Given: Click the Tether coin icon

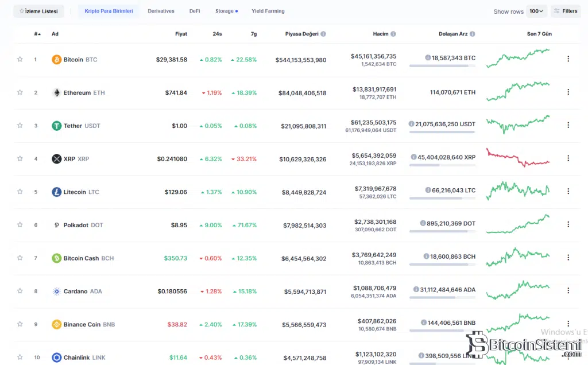Looking at the screenshot, I should tap(56, 126).
